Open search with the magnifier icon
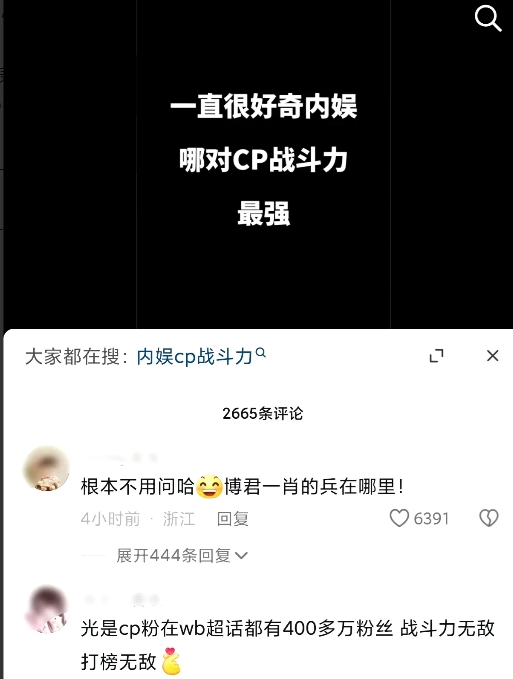This screenshot has width=513, height=679. [488, 18]
